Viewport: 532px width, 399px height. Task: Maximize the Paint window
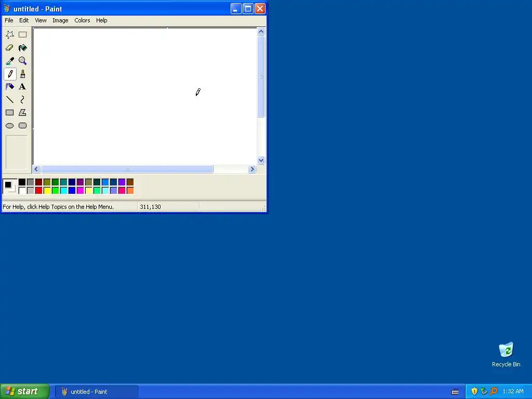[x=248, y=8]
